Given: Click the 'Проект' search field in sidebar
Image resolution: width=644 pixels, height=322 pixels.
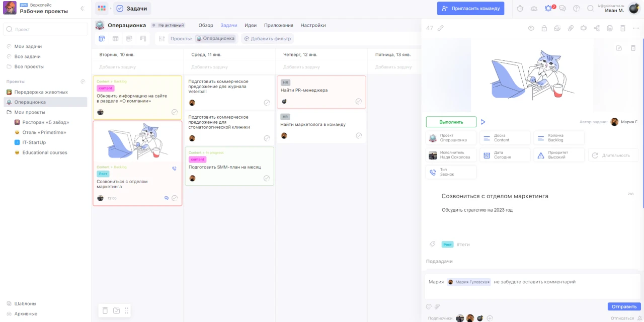Looking at the screenshot, I should 45,30.
